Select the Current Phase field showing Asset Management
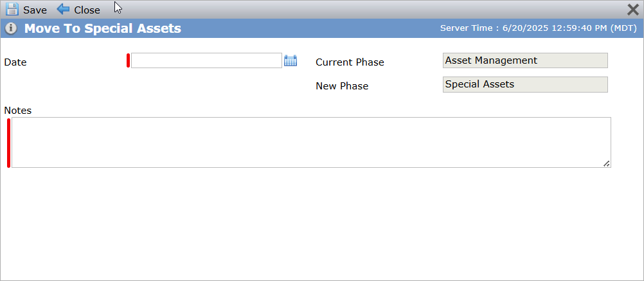644x281 pixels. point(525,60)
